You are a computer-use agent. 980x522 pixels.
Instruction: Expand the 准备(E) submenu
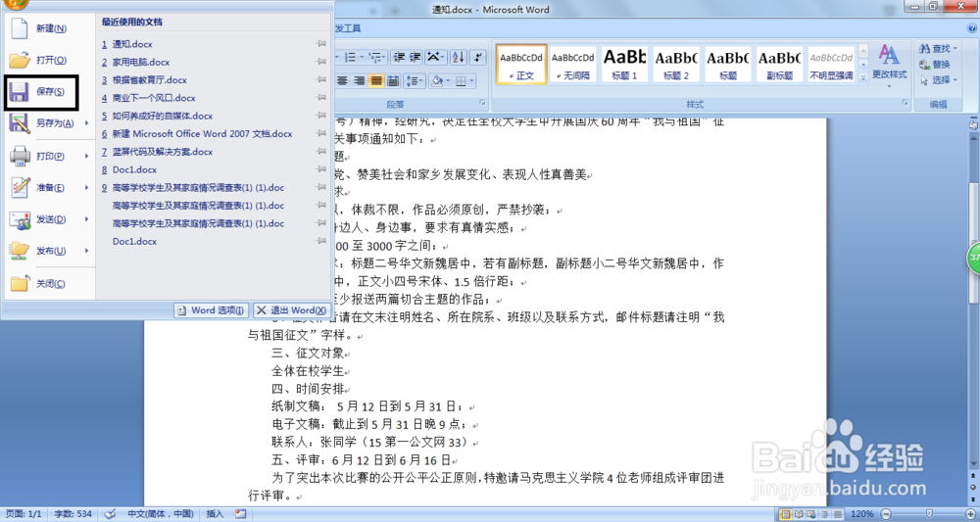pos(87,187)
